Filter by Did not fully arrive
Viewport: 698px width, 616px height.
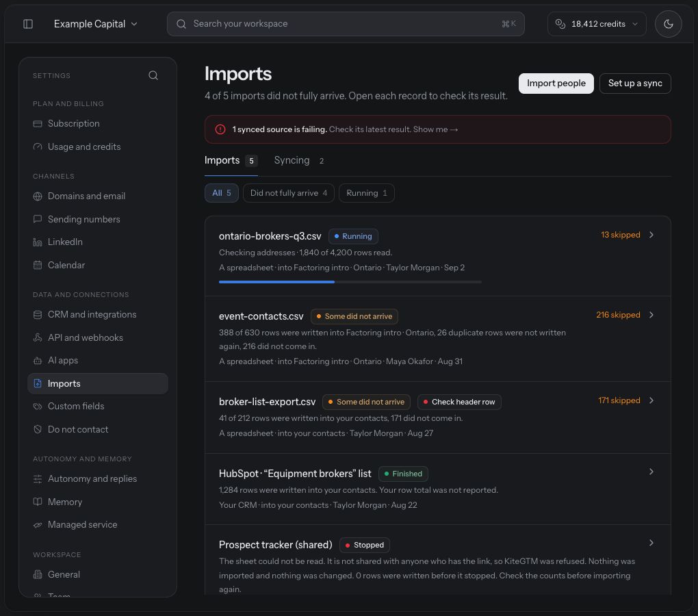[289, 193]
